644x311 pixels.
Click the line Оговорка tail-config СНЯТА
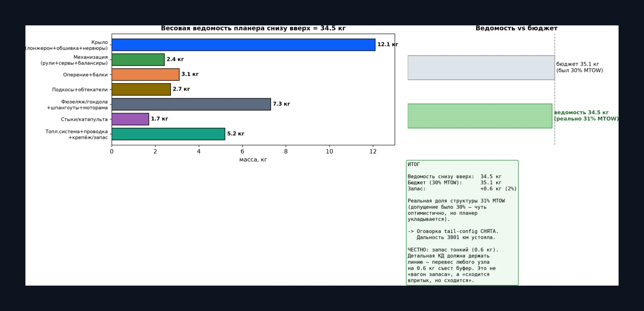(x=453, y=231)
